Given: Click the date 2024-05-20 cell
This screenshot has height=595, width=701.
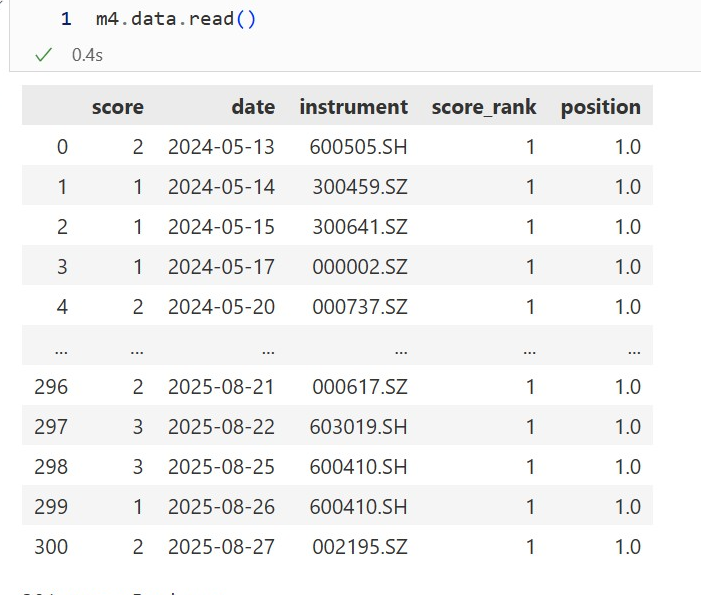Looking at the screenshot, I should (x=221, y=307).
